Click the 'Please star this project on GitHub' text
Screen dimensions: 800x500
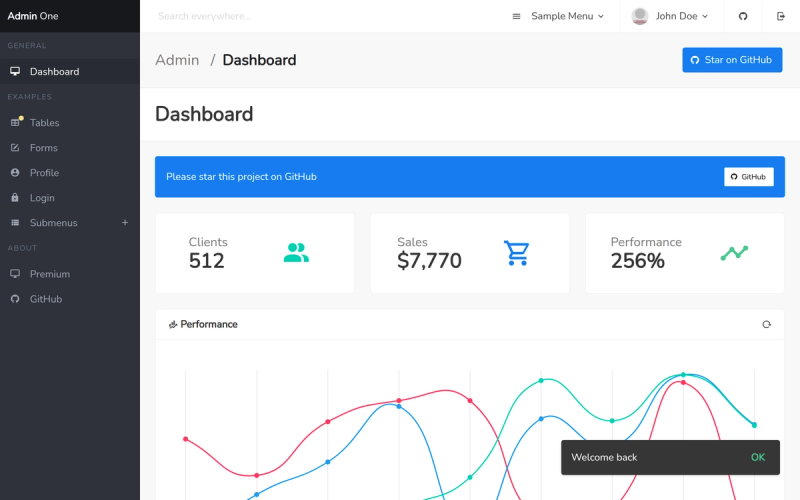pos(241,177)
